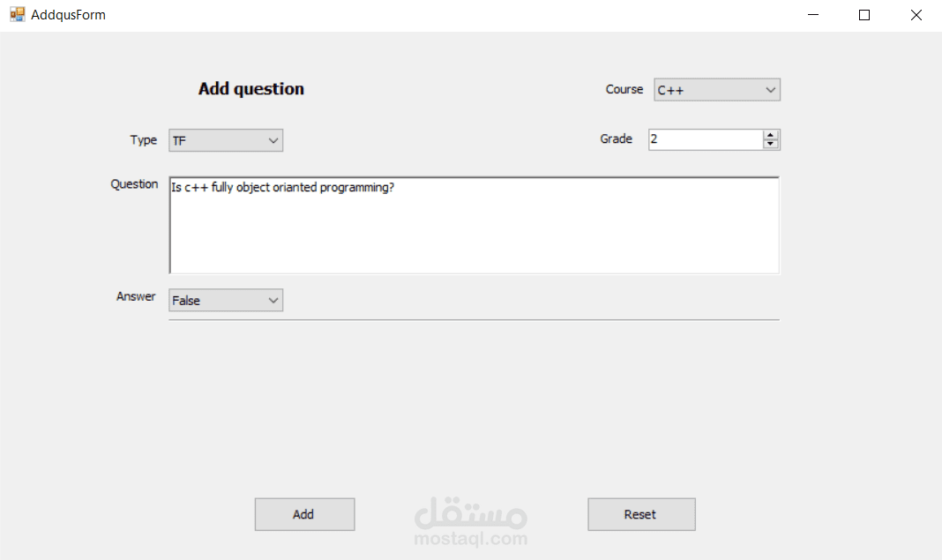
Task: Click the "Add question" heading
Action: (x=251, y=89)
